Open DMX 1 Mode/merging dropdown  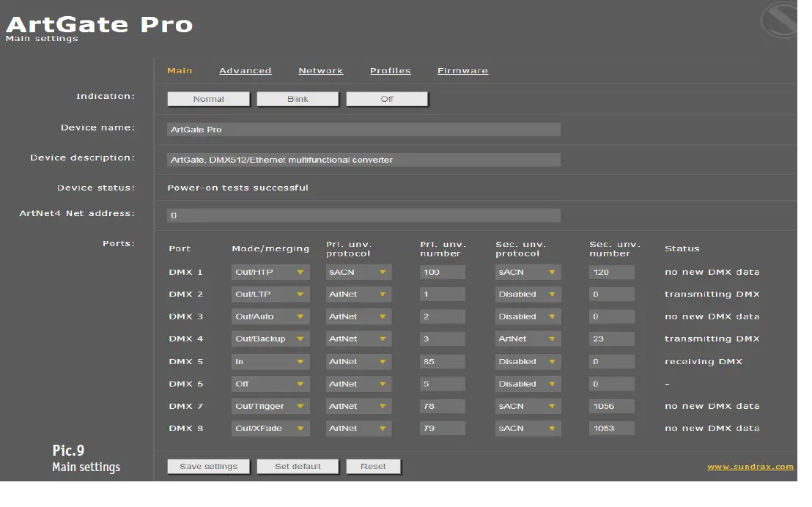270,273
